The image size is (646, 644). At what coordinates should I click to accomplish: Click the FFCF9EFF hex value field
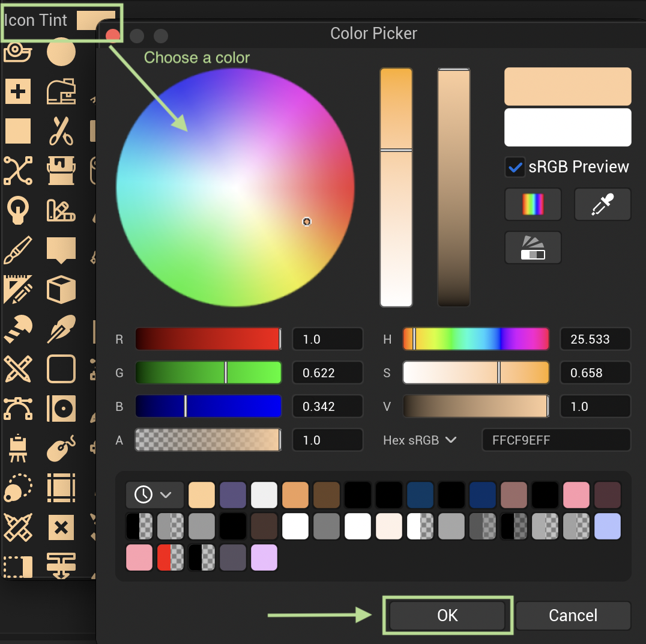pos(555,440)
